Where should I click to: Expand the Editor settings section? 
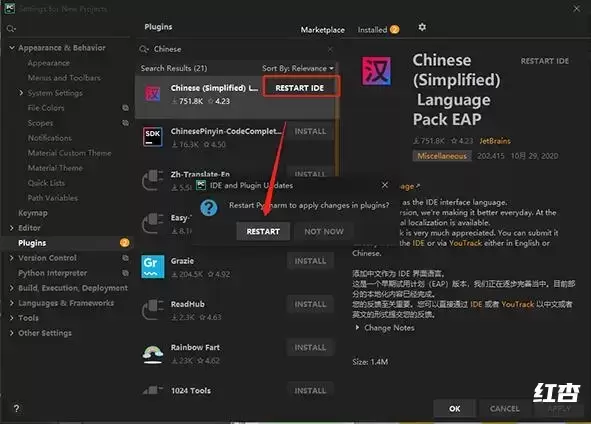[12, 228]
